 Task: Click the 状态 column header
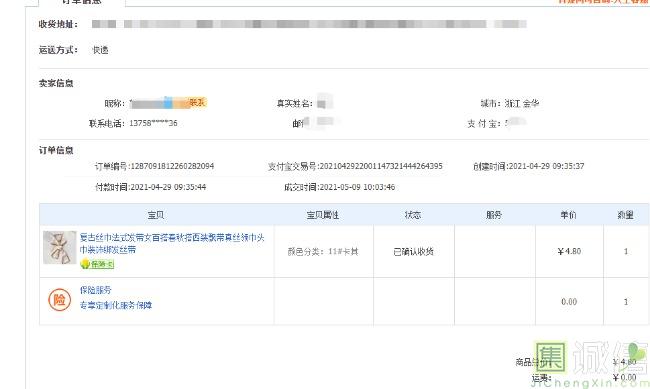pyautogui.click(x=413, y=215)
